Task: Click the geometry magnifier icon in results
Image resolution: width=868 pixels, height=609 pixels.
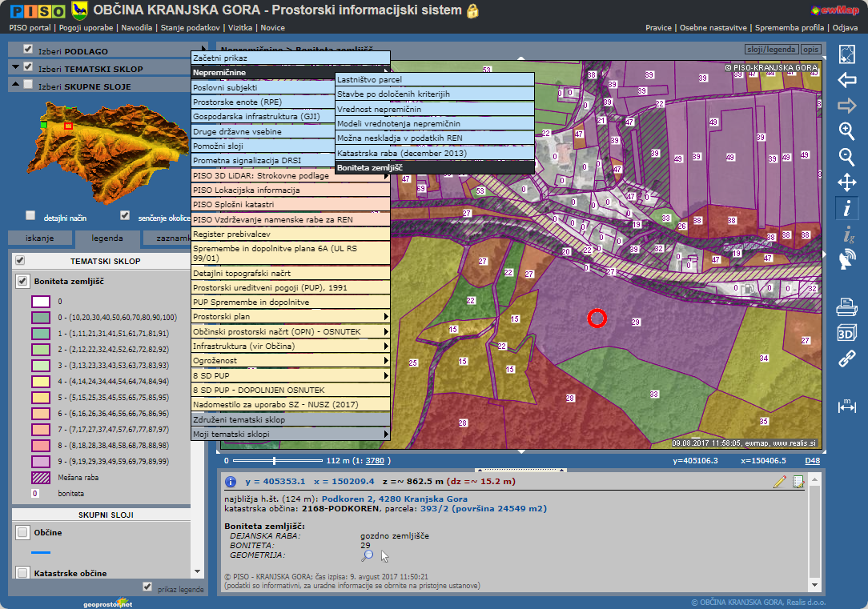Action: click(x=367, y=555)
